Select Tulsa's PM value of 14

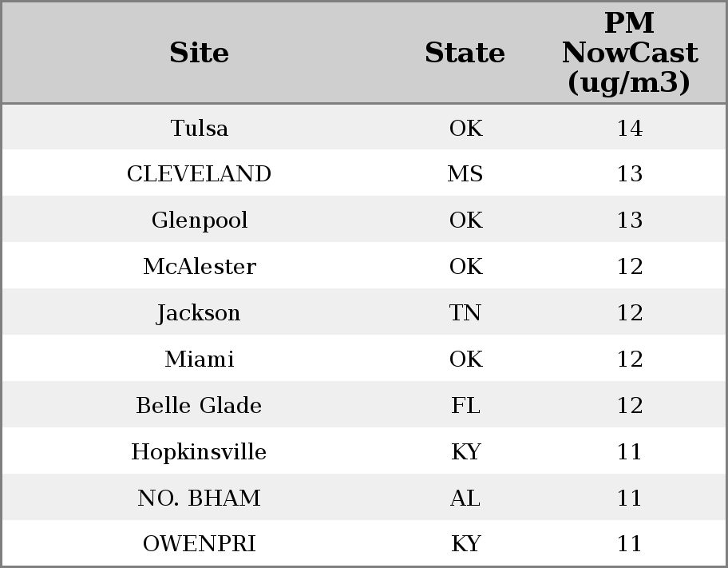tap(629, 129)
